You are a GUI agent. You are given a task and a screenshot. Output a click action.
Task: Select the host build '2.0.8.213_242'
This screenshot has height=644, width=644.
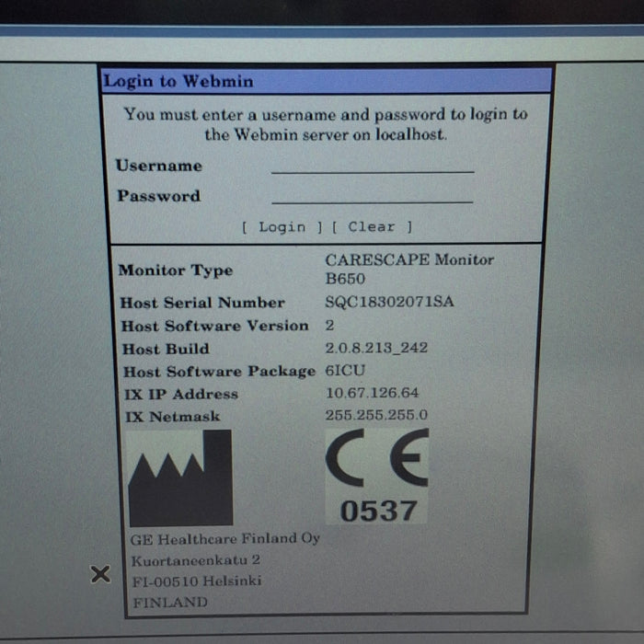click(x=376, y=348)
